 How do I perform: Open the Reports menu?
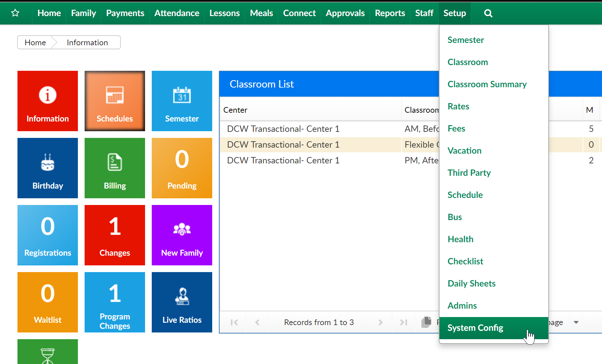click(390, 13)
